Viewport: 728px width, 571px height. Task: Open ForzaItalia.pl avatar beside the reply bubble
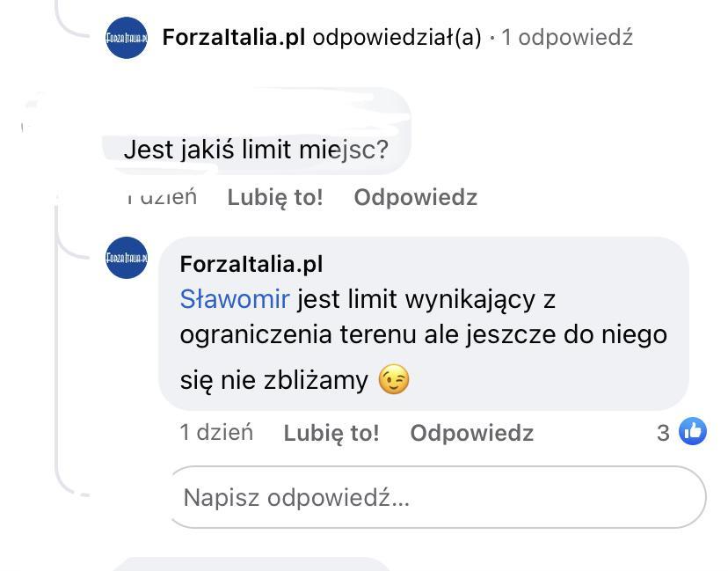click(127, 258)
